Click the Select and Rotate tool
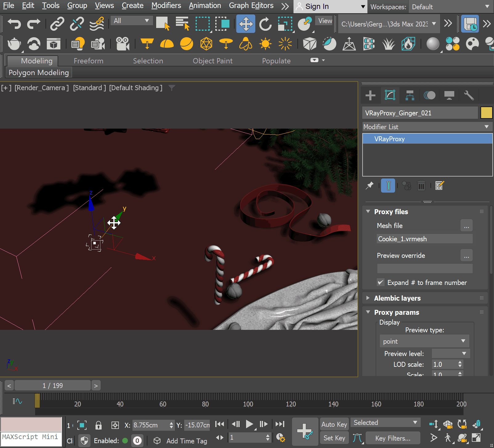 [x=265, y=24]
